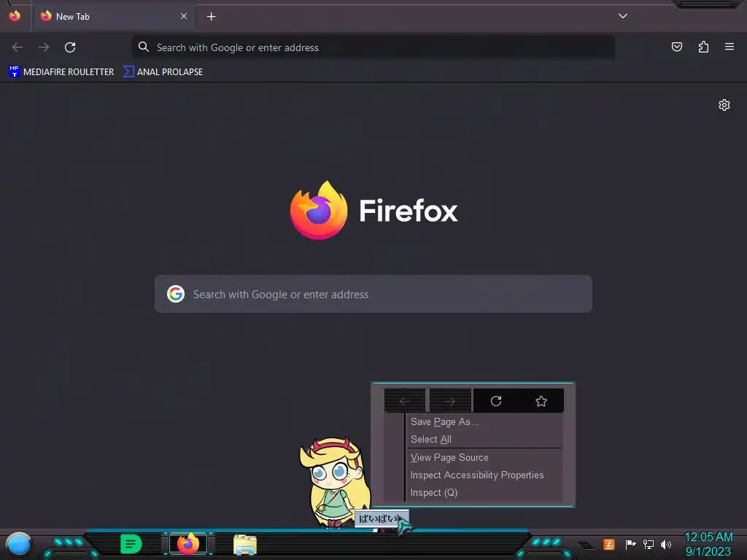Screen dimensions: 747x560
Task: Open the Extensions puzzle icon
Action: (703, 47)
